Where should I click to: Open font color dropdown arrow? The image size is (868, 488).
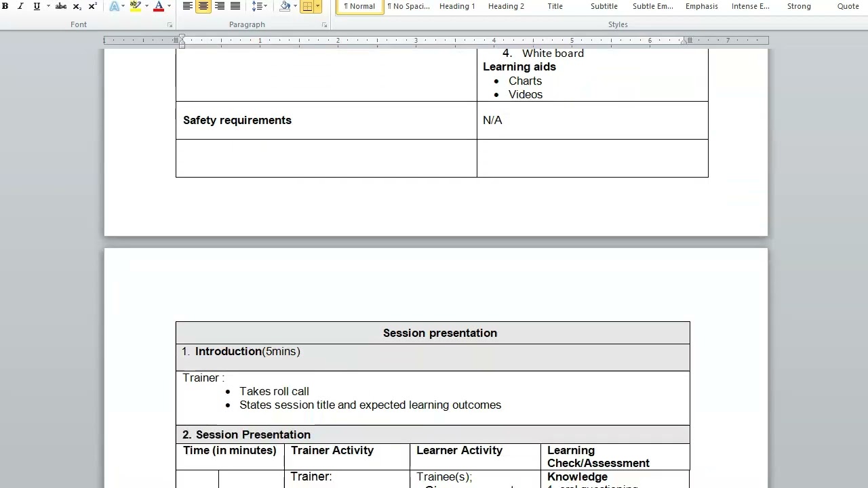coord(170,6)
